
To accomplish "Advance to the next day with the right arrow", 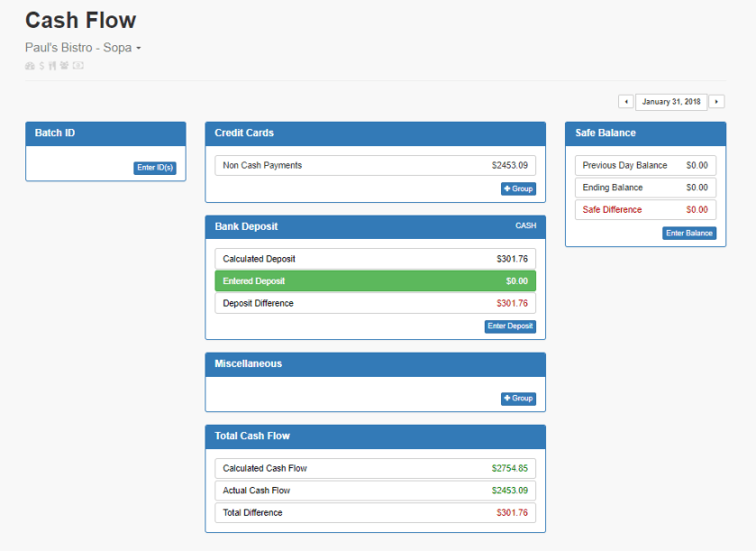I will click(x=716, y=101).
